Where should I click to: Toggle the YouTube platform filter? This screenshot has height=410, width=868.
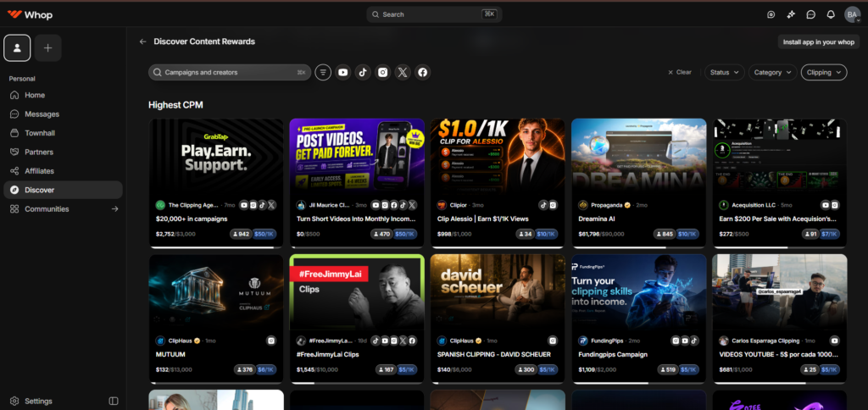coord(343,73)
